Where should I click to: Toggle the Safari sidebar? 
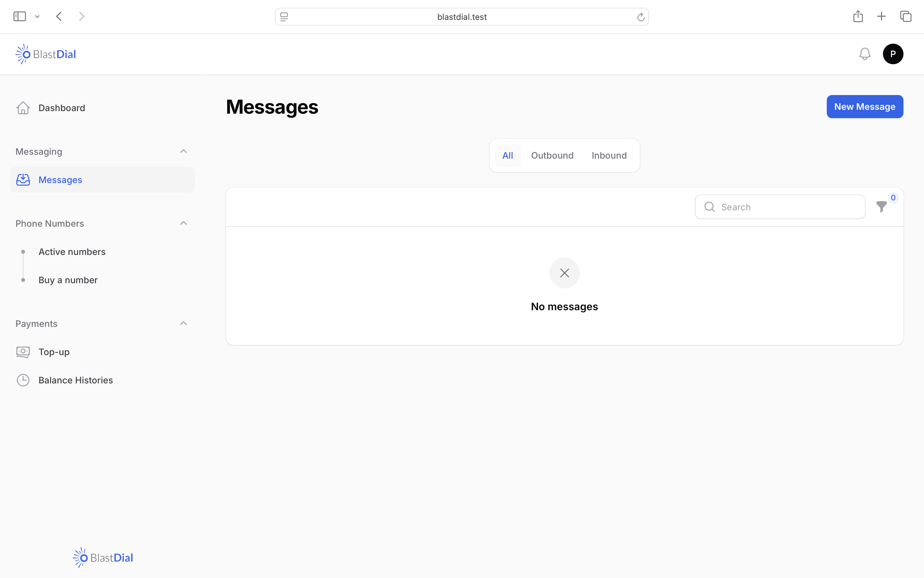tap(20, 16)
